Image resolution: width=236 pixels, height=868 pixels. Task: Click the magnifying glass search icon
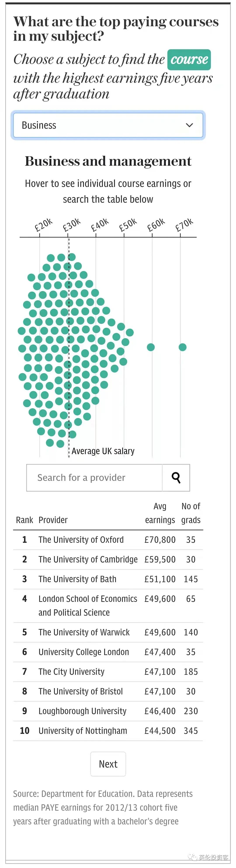176,478
